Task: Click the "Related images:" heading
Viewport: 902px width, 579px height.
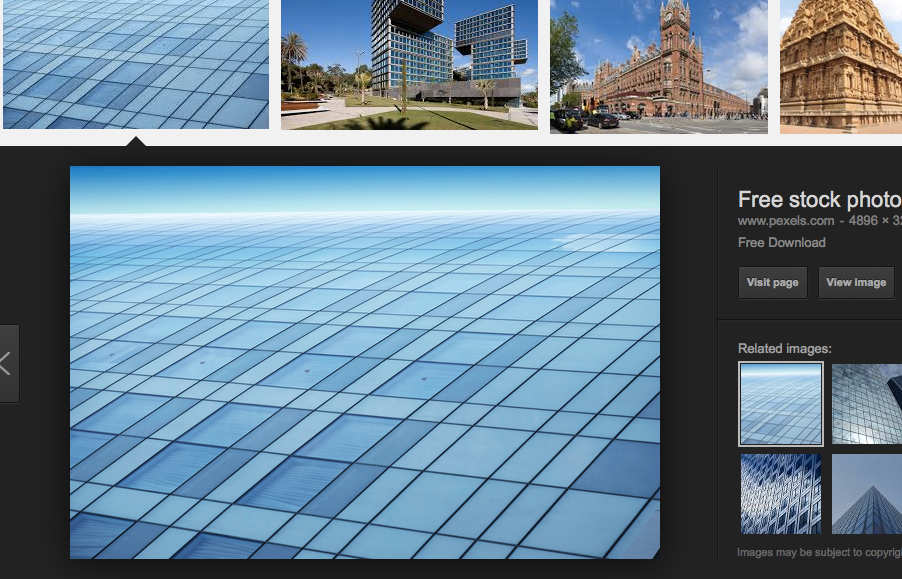Action: pyautogui.click(x=784, y=349)
